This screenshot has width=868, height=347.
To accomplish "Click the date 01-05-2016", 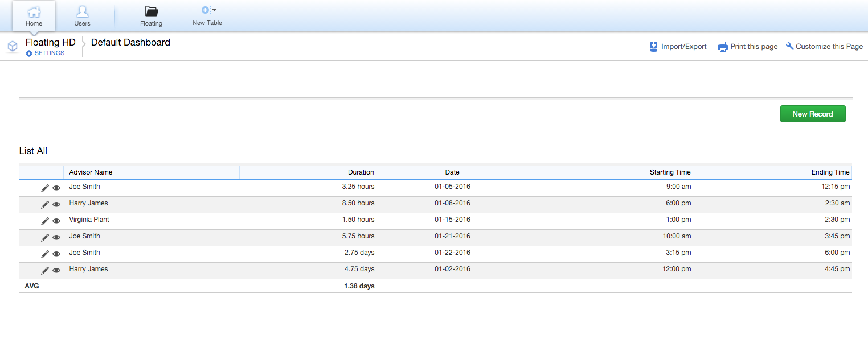I will click(452, 187).
